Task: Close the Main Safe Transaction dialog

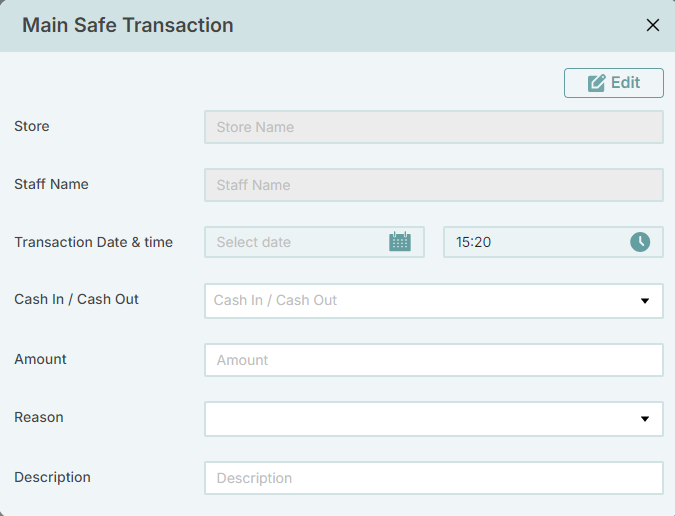Action: 653,25
